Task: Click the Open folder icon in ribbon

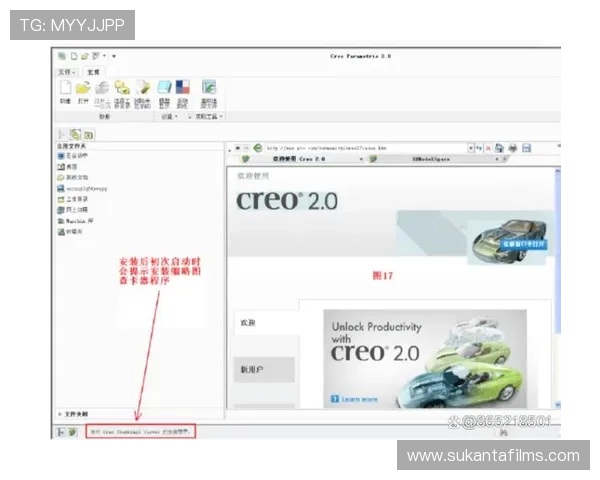Action: [83, 89]
